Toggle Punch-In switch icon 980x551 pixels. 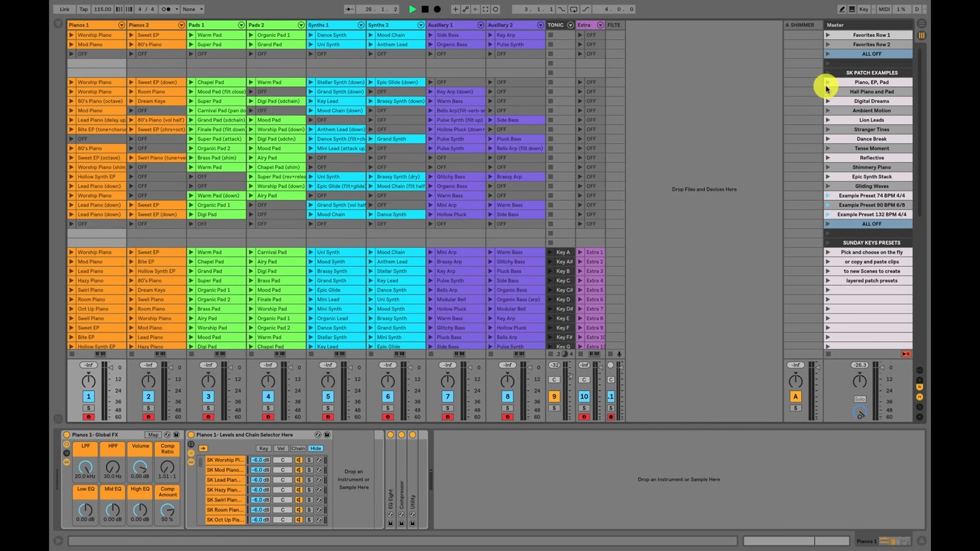pos(561,9)
